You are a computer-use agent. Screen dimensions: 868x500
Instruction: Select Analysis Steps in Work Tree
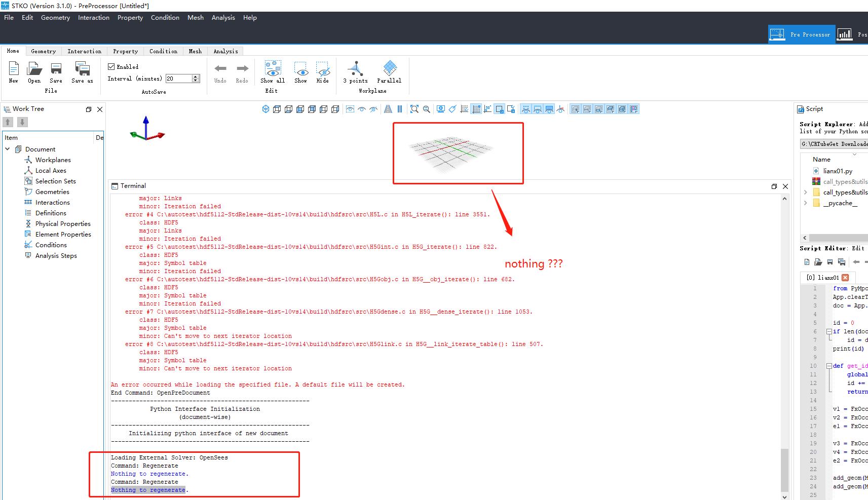(x=56, y=256)
